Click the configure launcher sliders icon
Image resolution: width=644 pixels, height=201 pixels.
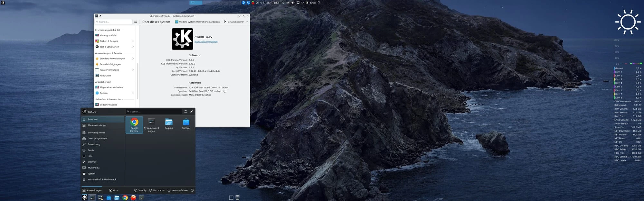pos(186,112)
